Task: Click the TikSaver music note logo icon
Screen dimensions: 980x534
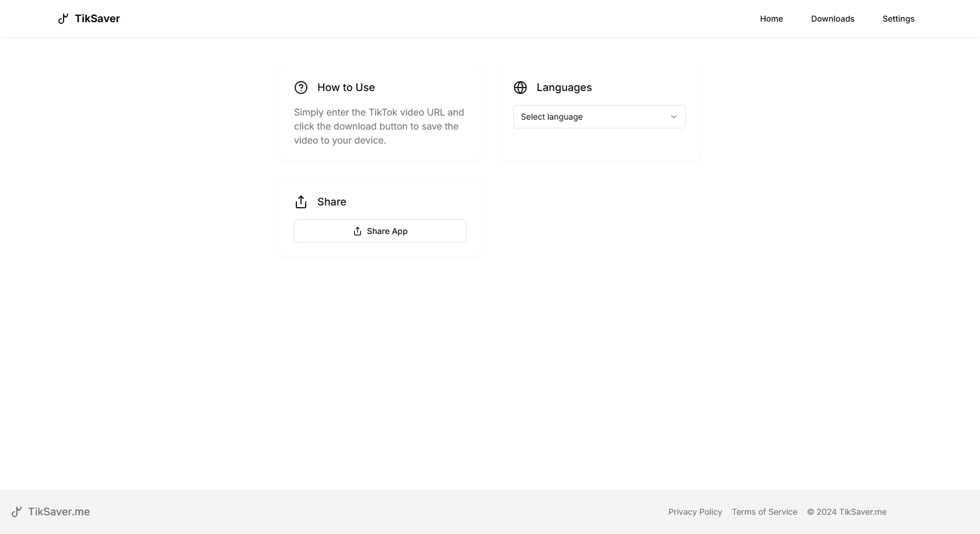Action: pos(63,19)
